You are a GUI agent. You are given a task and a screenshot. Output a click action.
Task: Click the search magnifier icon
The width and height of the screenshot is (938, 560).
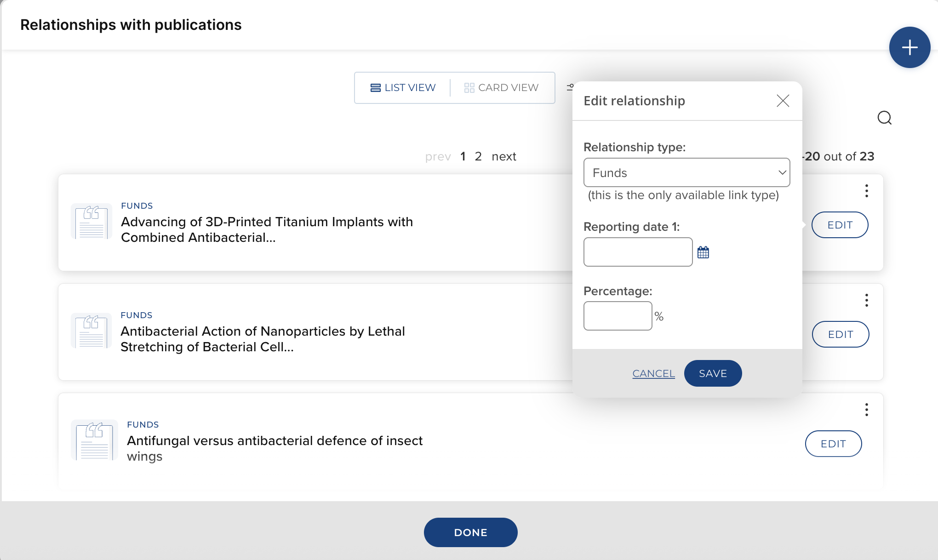[884, 118]
